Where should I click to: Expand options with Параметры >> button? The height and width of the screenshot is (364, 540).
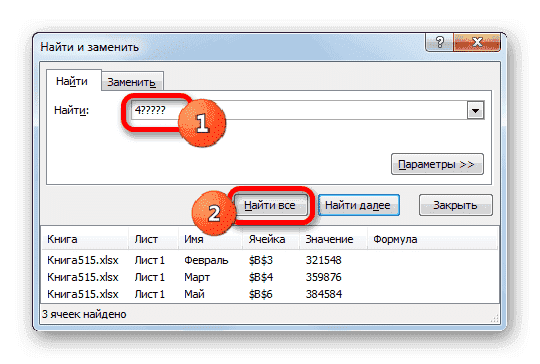pos(437,164)
